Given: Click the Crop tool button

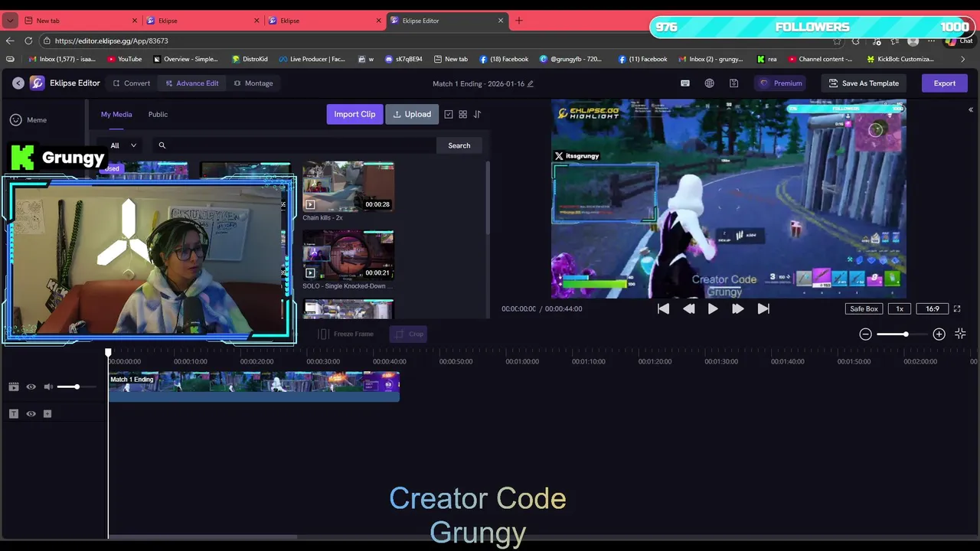Looking at the screenshot, I should point(408,334).
